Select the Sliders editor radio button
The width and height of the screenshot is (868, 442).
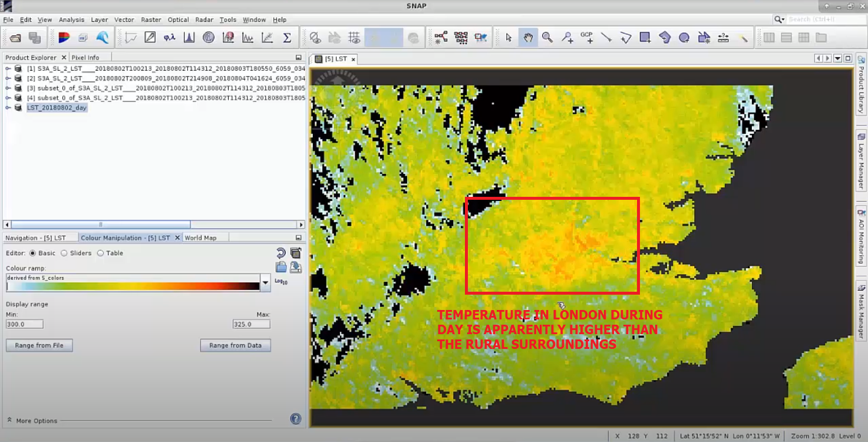coord(64,253)
